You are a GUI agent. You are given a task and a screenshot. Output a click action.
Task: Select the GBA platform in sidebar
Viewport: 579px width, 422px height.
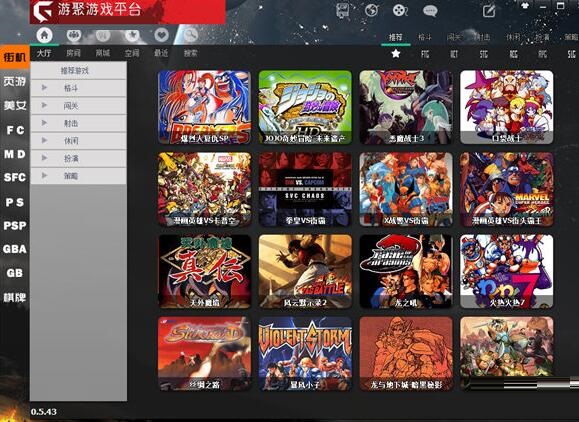click(15, 249)
